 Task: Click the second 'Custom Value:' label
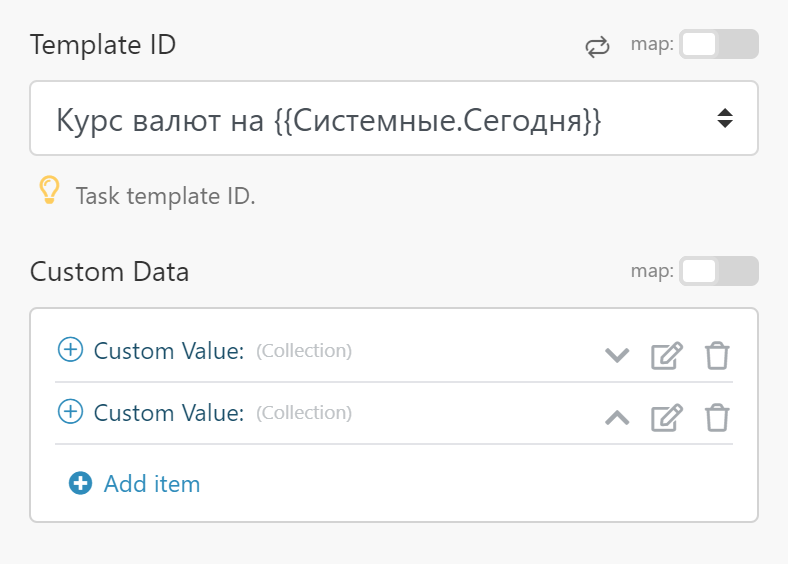169,413
